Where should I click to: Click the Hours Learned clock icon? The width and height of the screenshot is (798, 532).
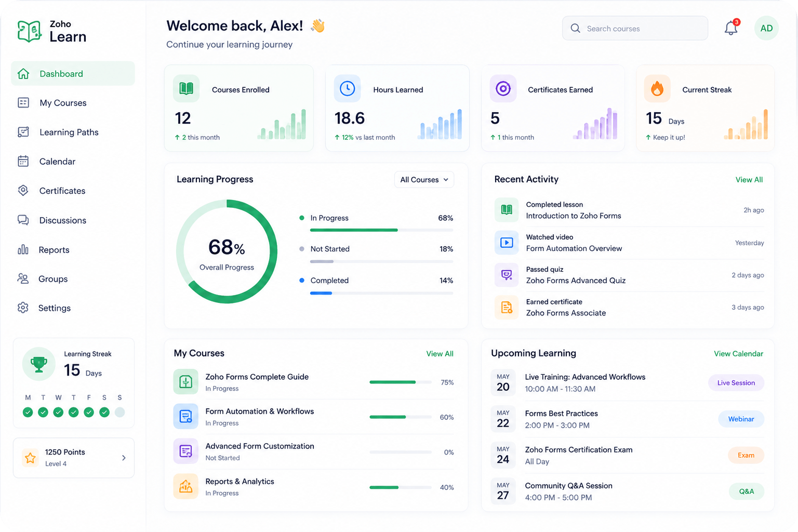347,89
